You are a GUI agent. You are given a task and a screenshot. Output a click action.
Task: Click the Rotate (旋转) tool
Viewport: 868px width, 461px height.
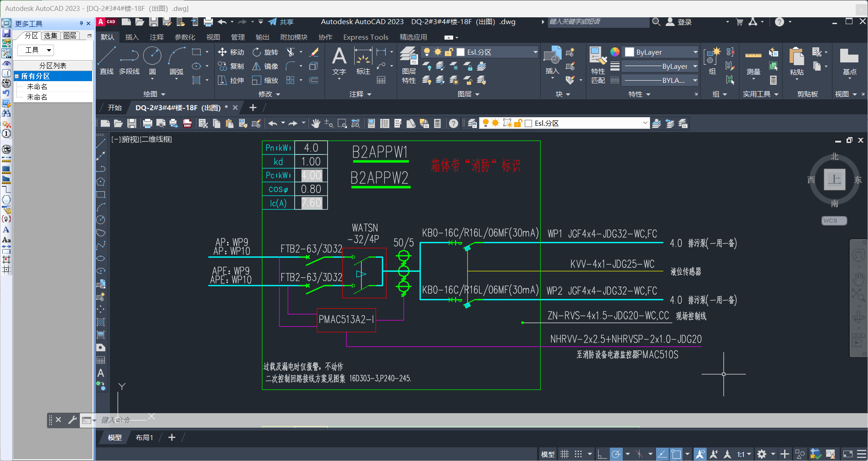click(265, 52)
